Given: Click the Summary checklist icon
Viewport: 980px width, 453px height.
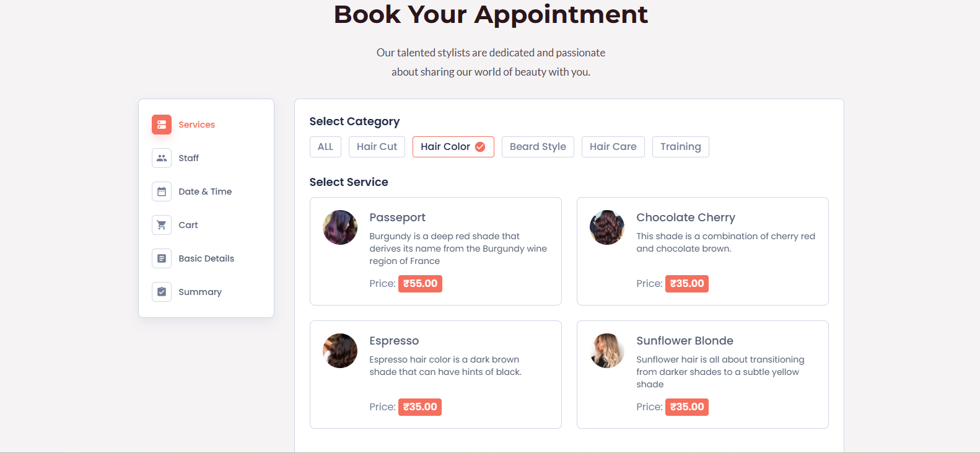Looking at the screenshot, I should [x=162, y=292].
